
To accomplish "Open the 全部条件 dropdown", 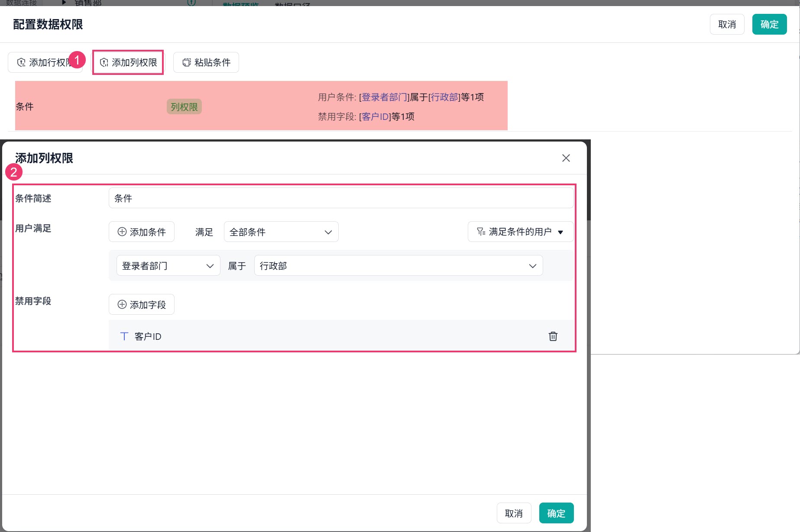I will pos(281,232).
